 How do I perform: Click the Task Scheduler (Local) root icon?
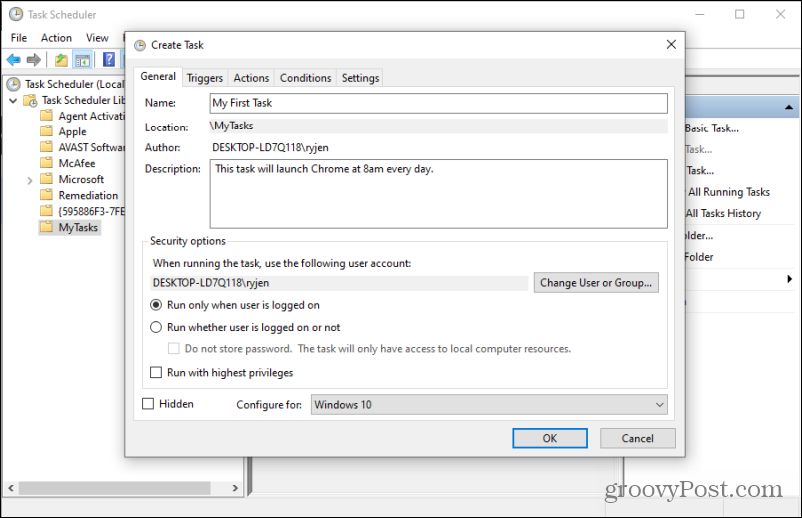pyautogui.click(x=13, y=84)
